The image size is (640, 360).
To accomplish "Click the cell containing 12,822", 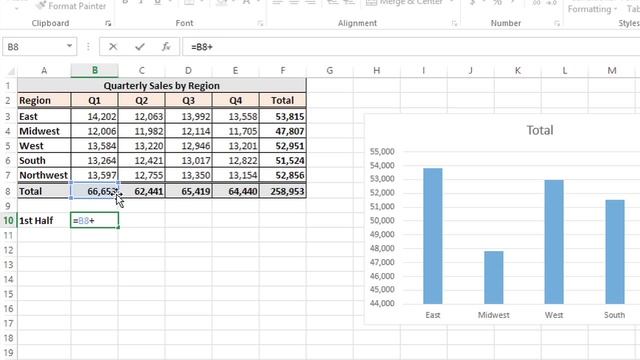I will point(236,160).
